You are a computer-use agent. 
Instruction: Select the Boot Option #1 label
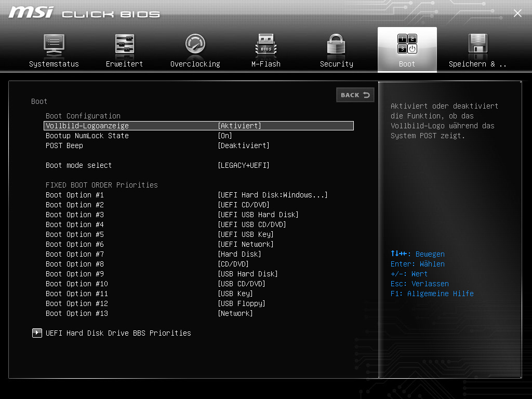pyautogui.click(x=75, y=195)
